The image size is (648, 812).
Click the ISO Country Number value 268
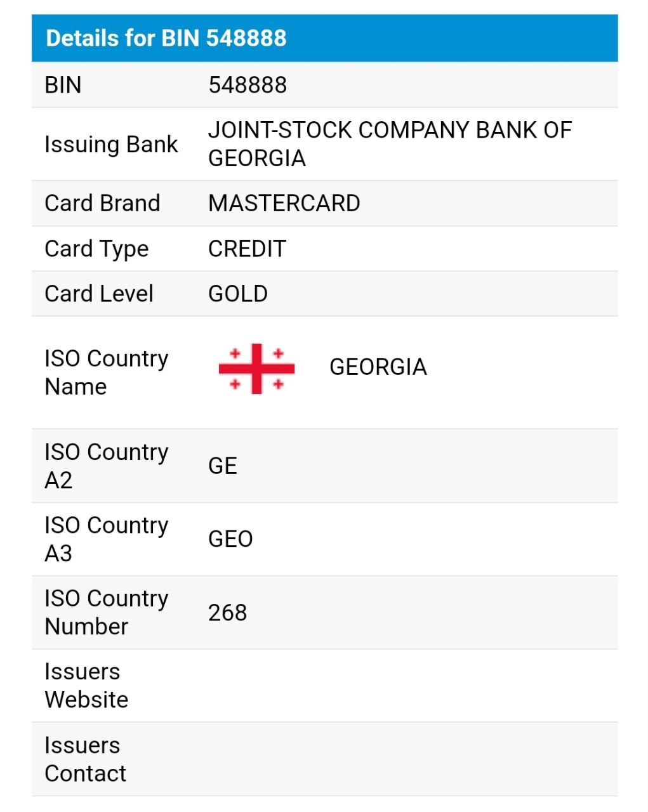pyautogui.click(x=227, y=613)
